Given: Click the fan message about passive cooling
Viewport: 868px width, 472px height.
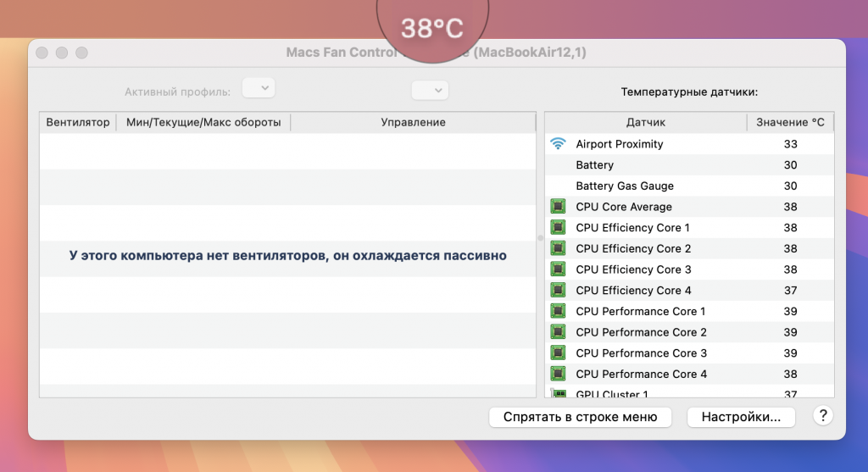Looking at the screenshot, I should click(288, 256).
